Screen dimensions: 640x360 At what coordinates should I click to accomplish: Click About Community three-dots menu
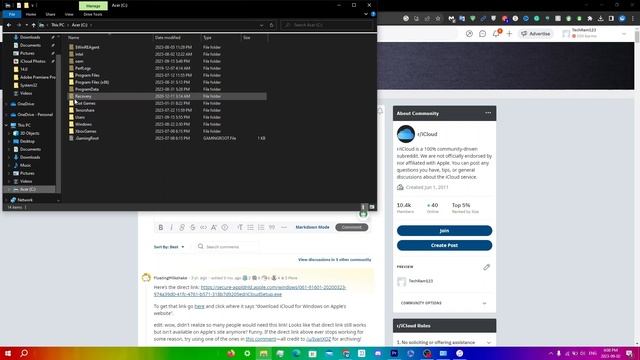[x=488, y=113]
